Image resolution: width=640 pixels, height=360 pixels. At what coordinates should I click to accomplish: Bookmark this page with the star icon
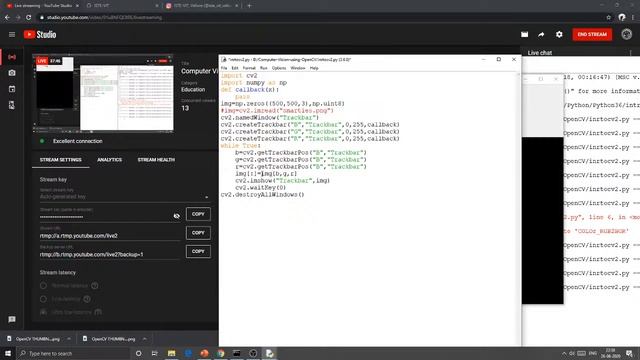(x=609, y=18)
